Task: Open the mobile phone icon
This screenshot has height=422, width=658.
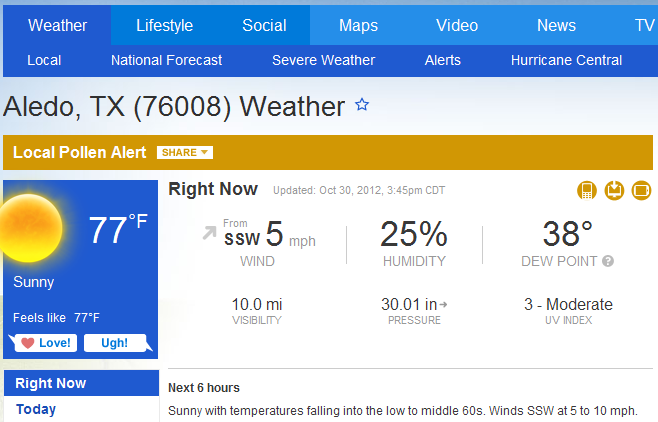Action: 587,190
